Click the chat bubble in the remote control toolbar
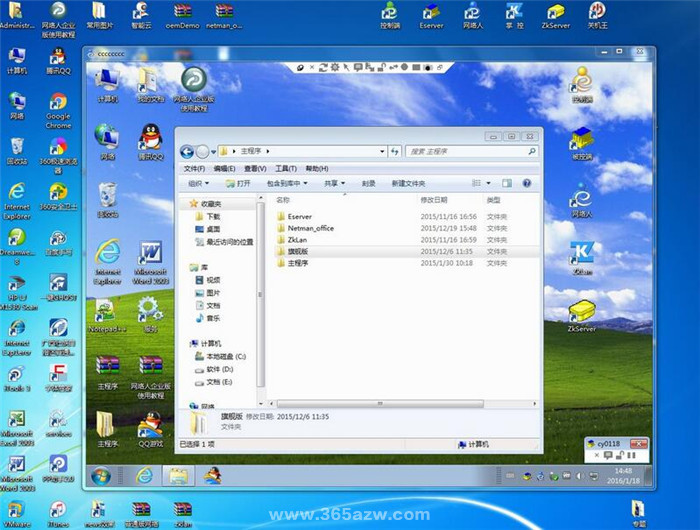 (x=358, y=67)
